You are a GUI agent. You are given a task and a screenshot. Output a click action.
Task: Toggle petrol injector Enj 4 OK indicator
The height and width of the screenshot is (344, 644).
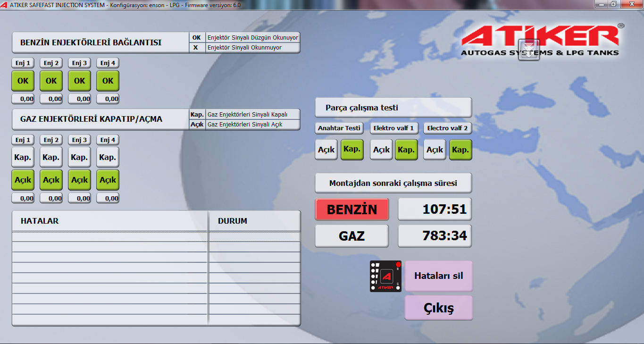click(x=108, y=81)
